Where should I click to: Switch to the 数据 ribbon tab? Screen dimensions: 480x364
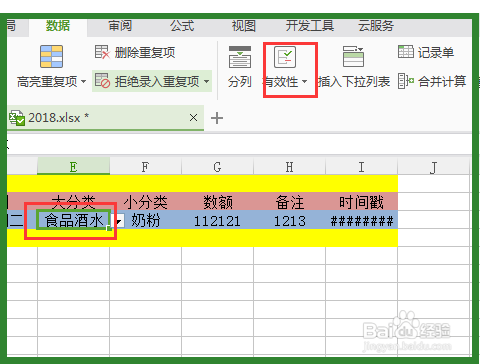pyautogui.click(x=58, y=26)
